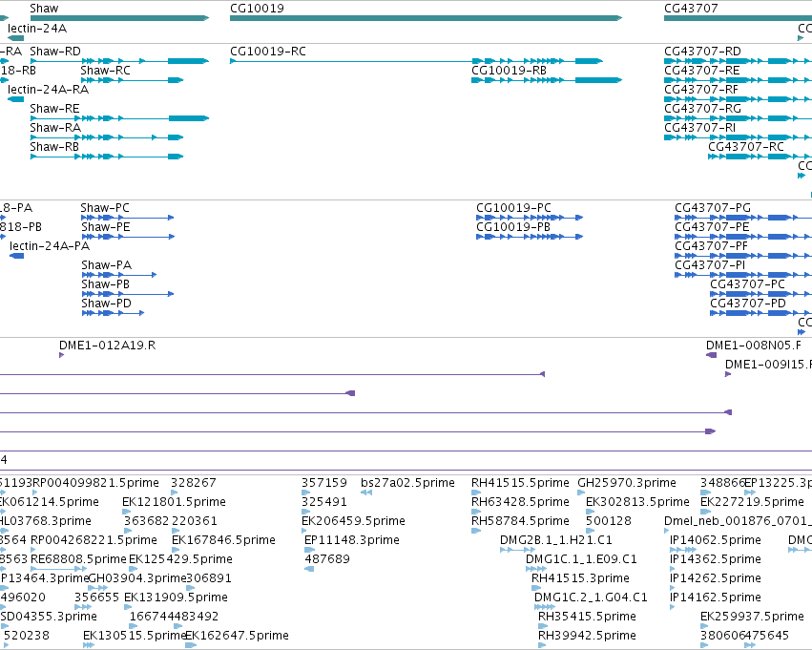Select the CG43707-PG polypeptide label

click(712, 208)
